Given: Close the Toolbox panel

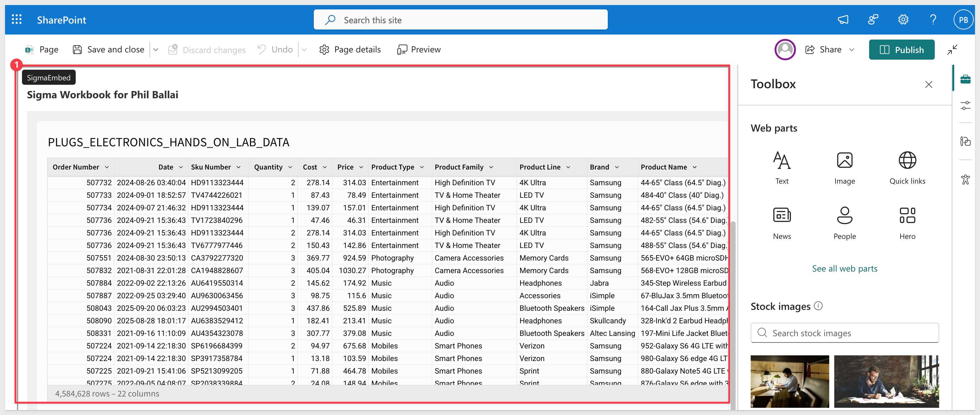Looking at the screenshot, I should pos(928,84).
